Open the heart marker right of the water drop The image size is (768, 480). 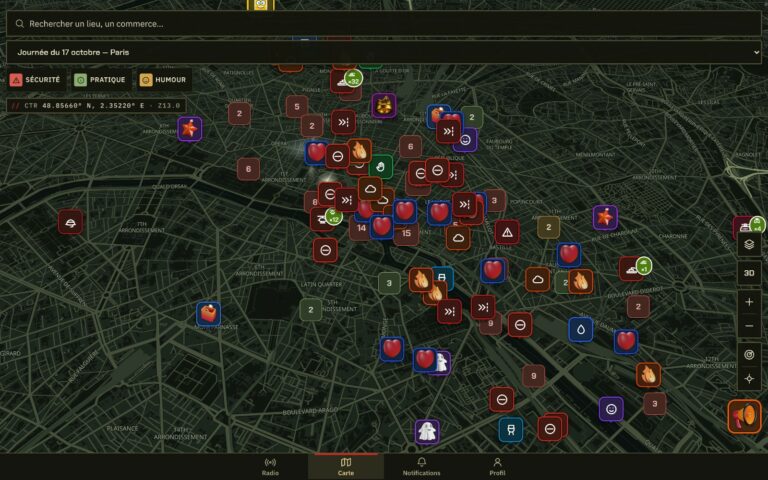(x=626, y=341)
